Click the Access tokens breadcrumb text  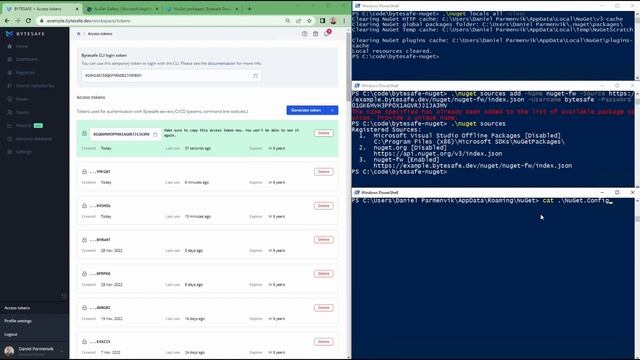point(100,34)
